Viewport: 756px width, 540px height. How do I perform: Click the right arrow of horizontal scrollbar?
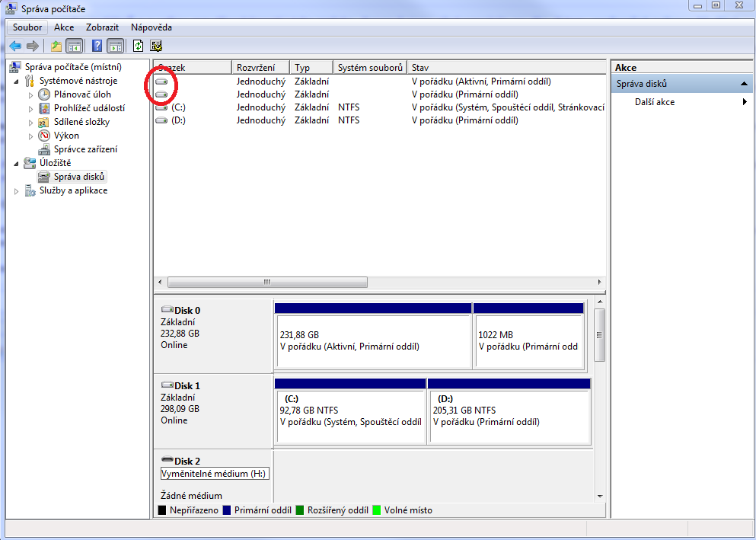(599, 282)
